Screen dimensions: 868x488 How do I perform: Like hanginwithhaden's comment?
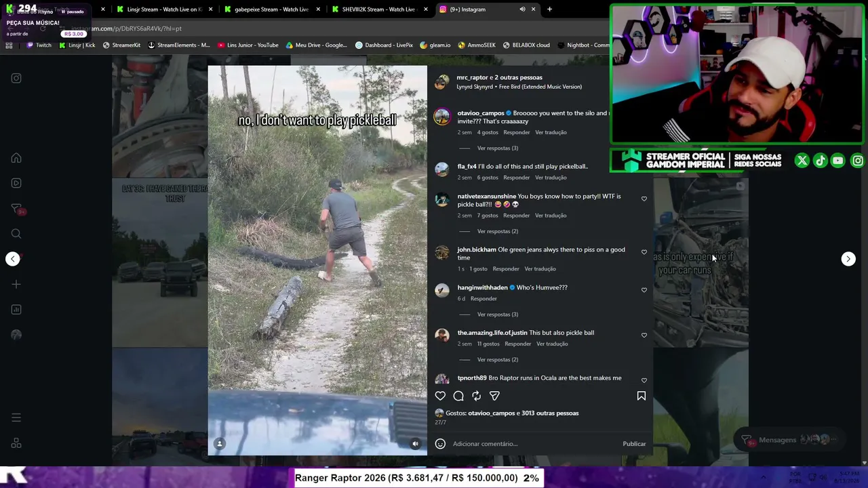tap(644, 290)
